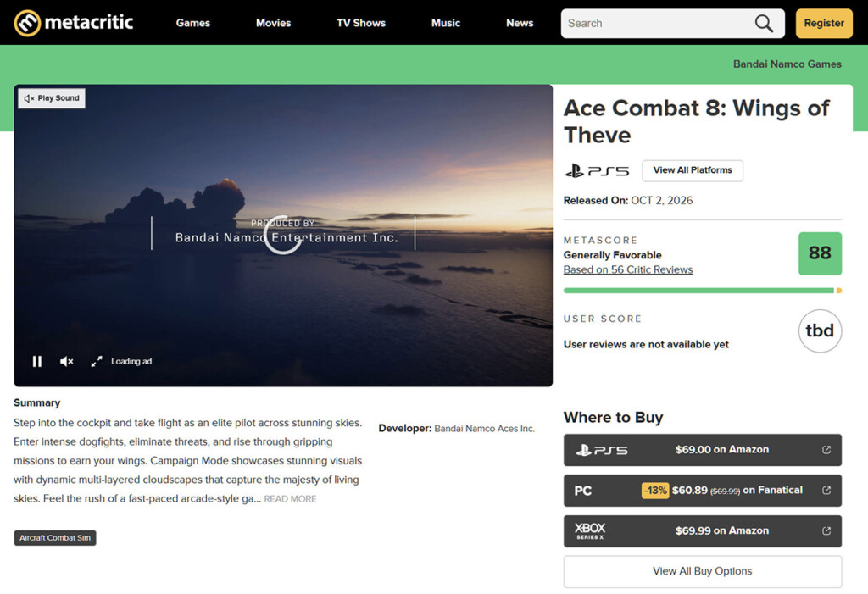Screen dimensions: 868x594
Task: Open external link icon on PS5 Amazon row
Action: [826, 449]
